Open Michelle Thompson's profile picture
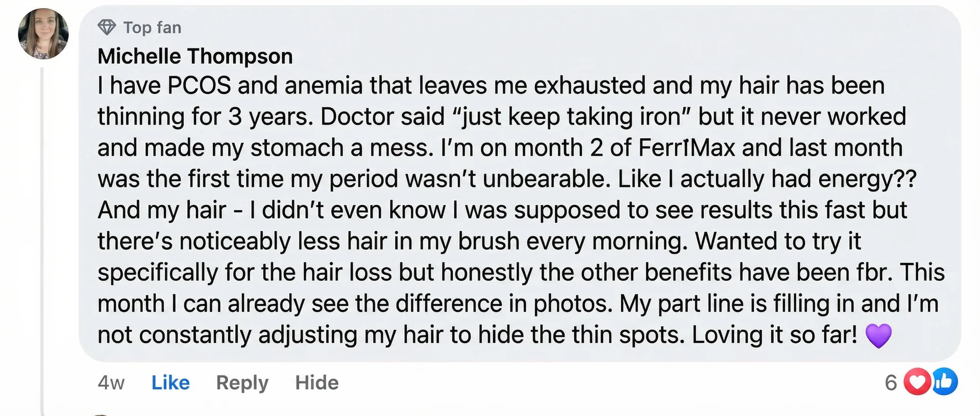This screenshot has width=980, height=416. [x=43, y=34]
